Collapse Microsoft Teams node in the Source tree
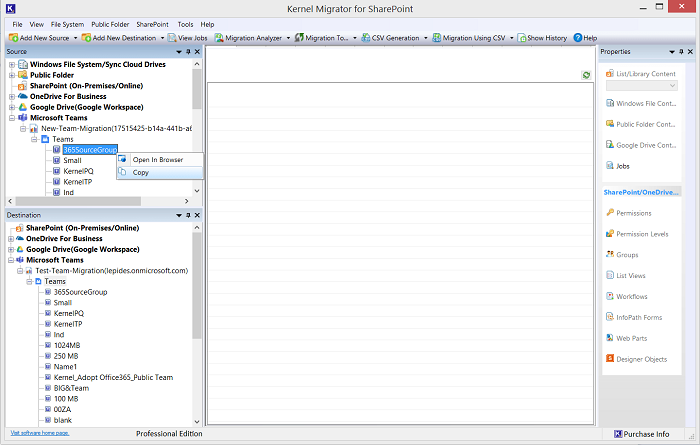Screen dimensions: 700x445 click(12, 117)
